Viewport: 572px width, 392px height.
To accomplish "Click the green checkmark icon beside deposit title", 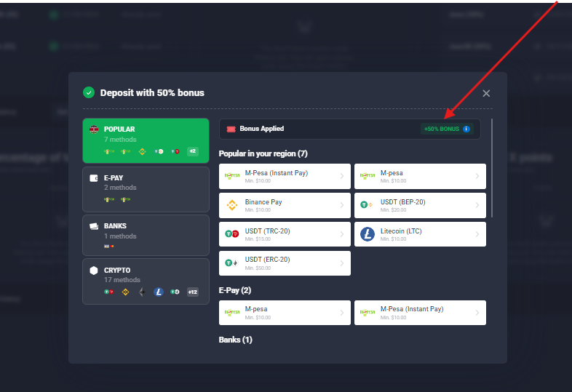I will pyautogui.click(x=89, y=92).
